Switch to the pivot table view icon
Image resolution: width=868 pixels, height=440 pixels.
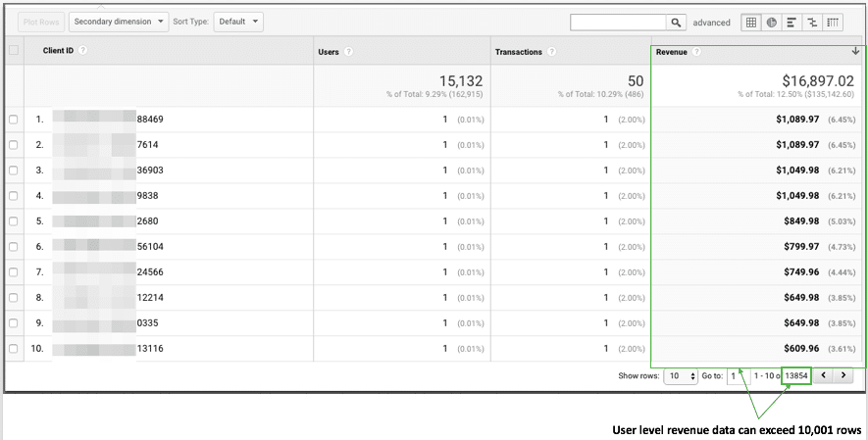click(833, 22)
